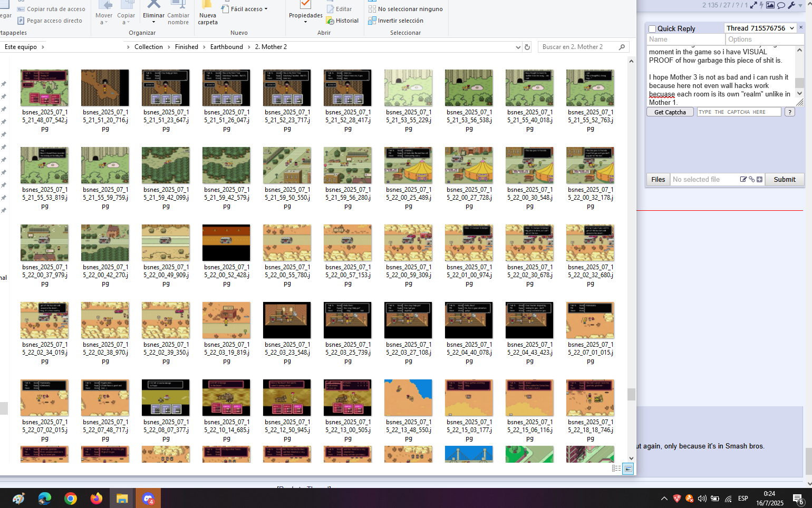Open Firefox from the taskbar

pyautogui.click(x=96, y=498)
